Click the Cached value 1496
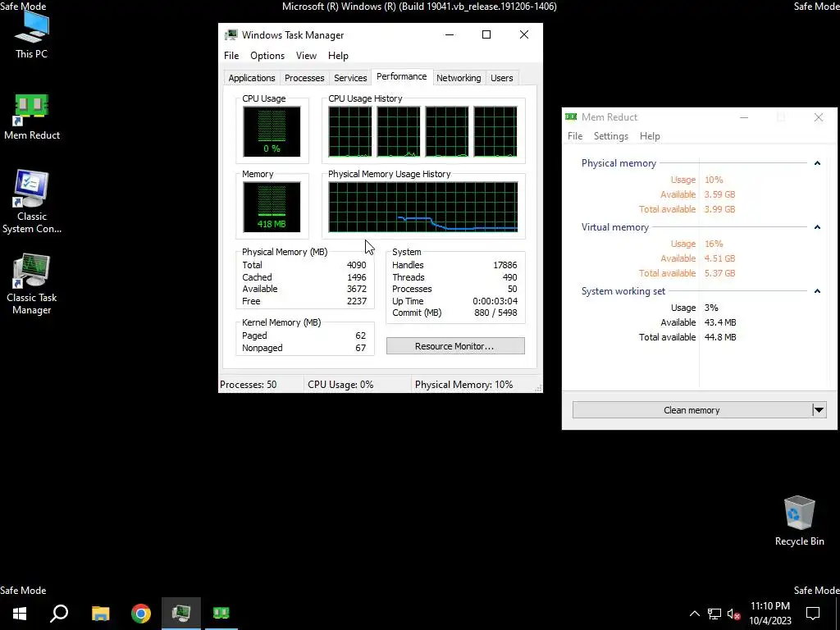 tap(356, 277)
